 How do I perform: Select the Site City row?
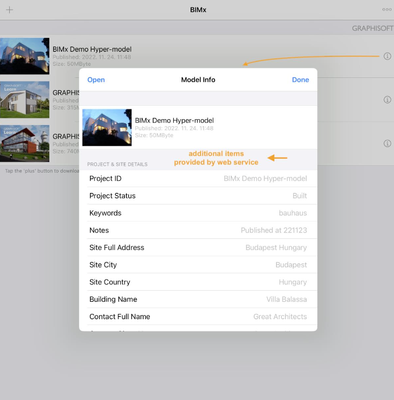click(x=198, y=265)
